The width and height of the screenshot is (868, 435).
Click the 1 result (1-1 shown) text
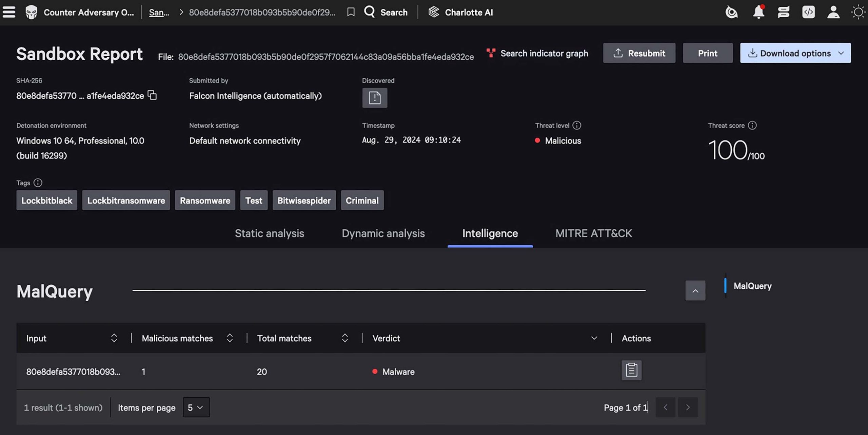click(x=63, y=408)
